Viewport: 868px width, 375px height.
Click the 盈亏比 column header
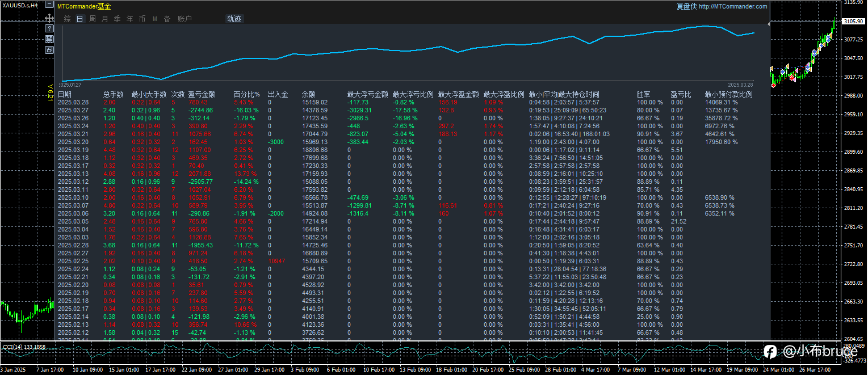[681, 94]
